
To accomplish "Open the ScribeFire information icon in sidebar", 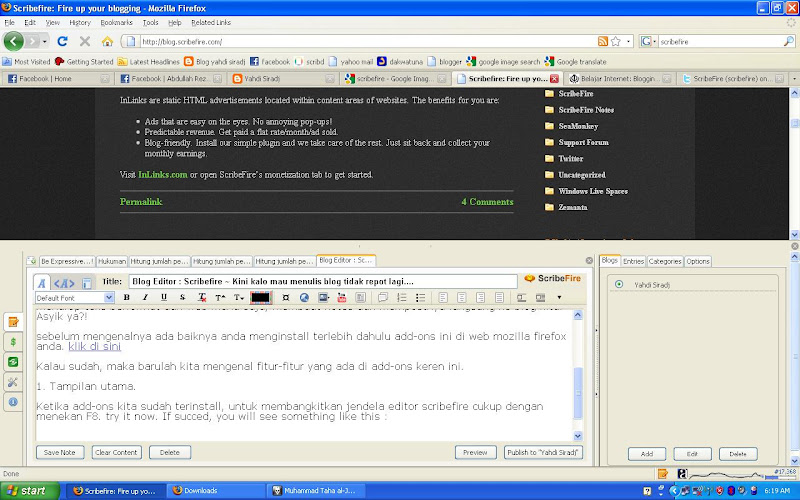I will [13, 402].
